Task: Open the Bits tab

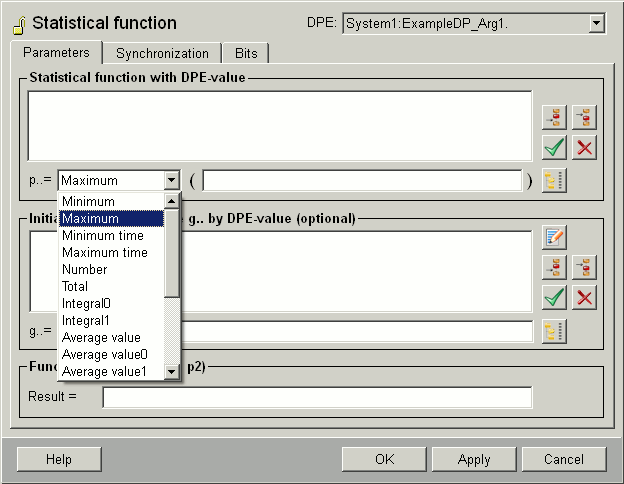Action: point(245,53)
